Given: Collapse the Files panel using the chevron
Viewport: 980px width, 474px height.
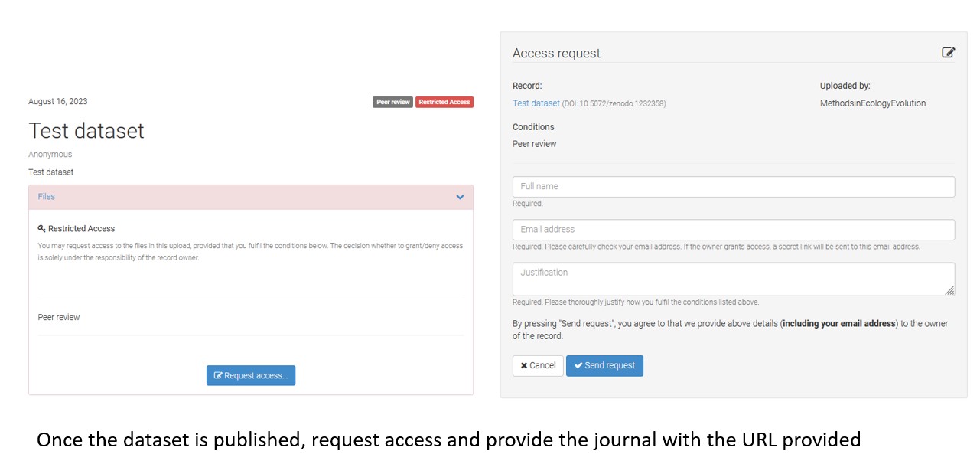Looking at the screenshot, I should pos(460,197).
